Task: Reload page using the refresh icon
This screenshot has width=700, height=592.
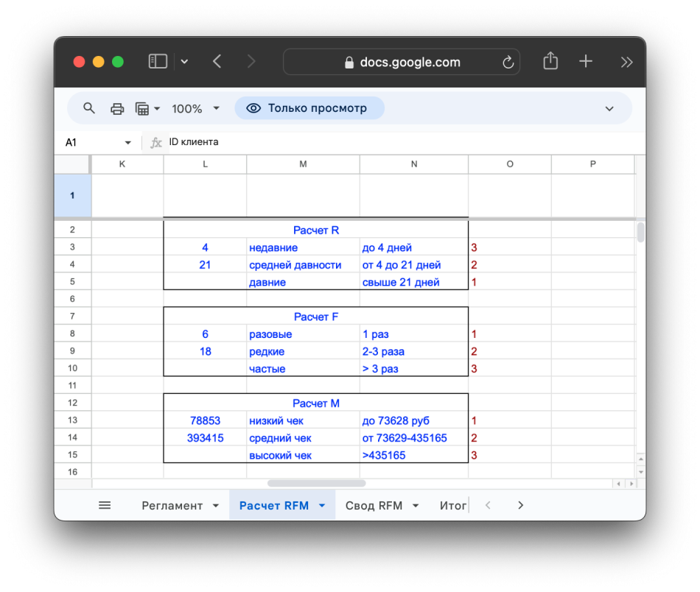Action: click(x=508, y=63)
